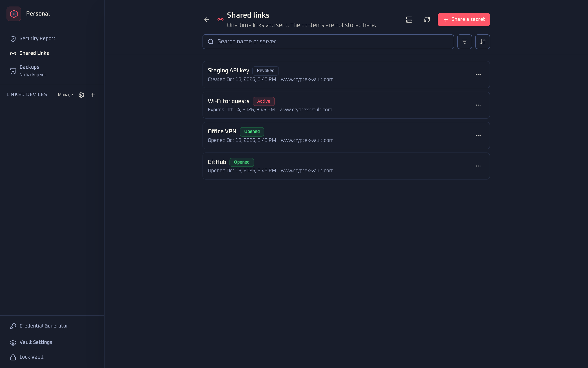Click the LINKED DEVICES section heading
The height and width of the screenshot is (368, 588).
(27, 95)
